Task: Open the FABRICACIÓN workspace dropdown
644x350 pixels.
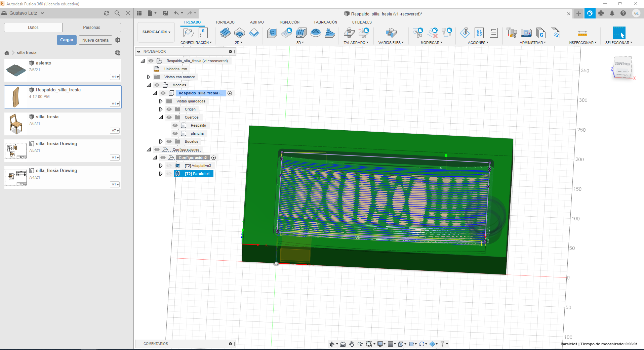Action: click(x=156, y=32)
